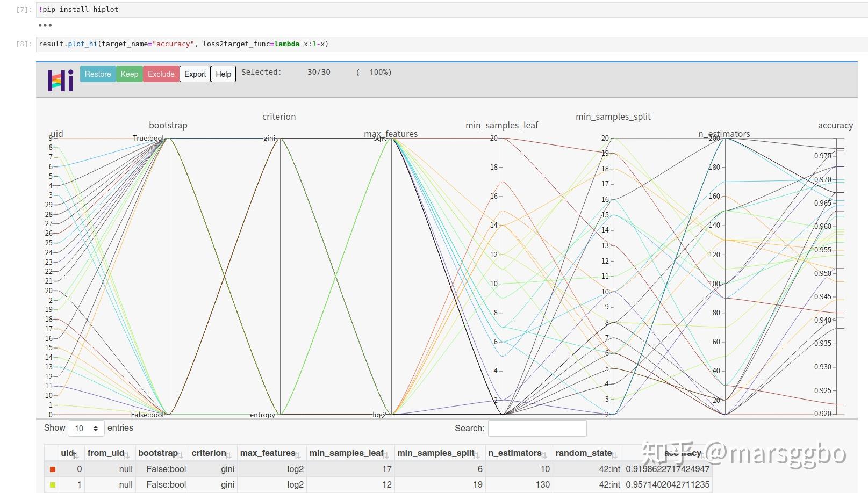This screenshot has height=493, width=868.
Task: Sort table by uid column arrows
Action: coord(76,455)
